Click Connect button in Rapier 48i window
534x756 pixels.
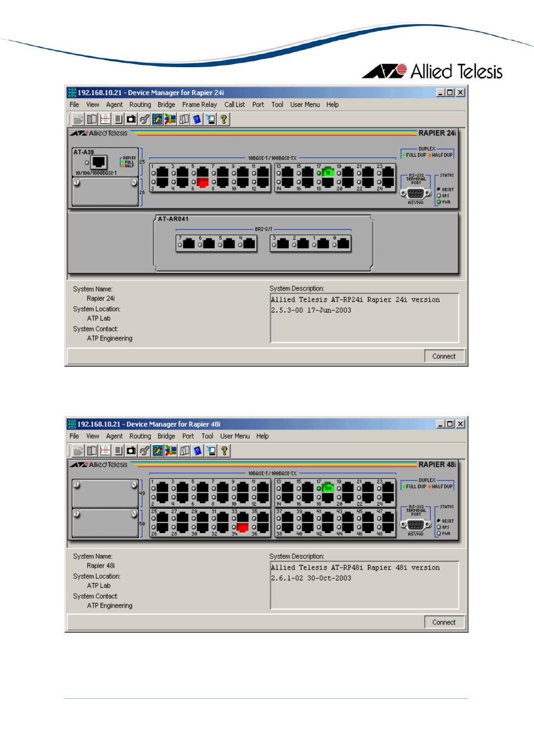tap(444, 622)
